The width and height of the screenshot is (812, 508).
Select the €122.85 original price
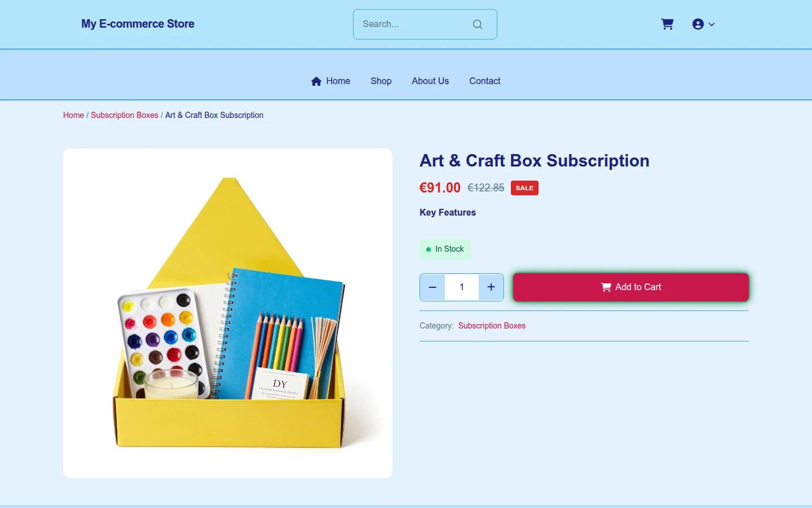(x=486, y=188)
